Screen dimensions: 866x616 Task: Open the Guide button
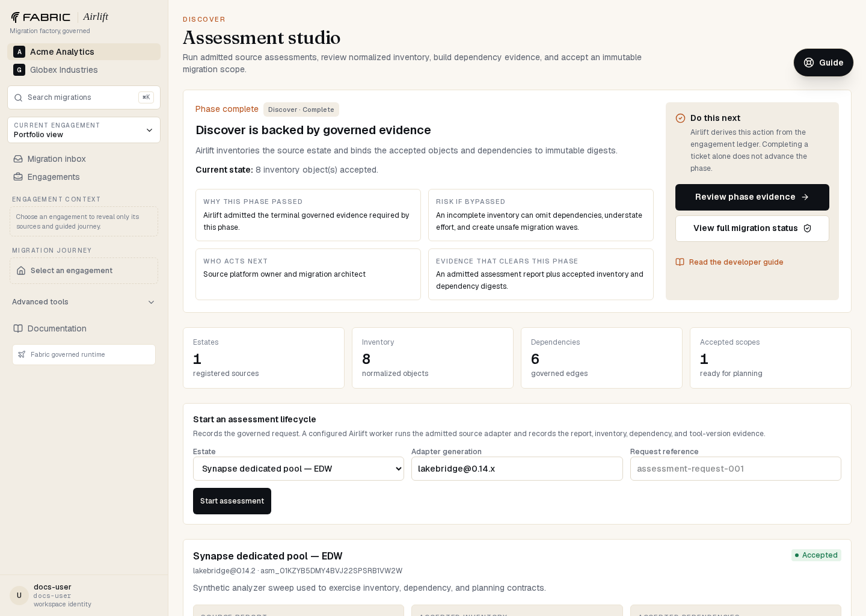823,63
